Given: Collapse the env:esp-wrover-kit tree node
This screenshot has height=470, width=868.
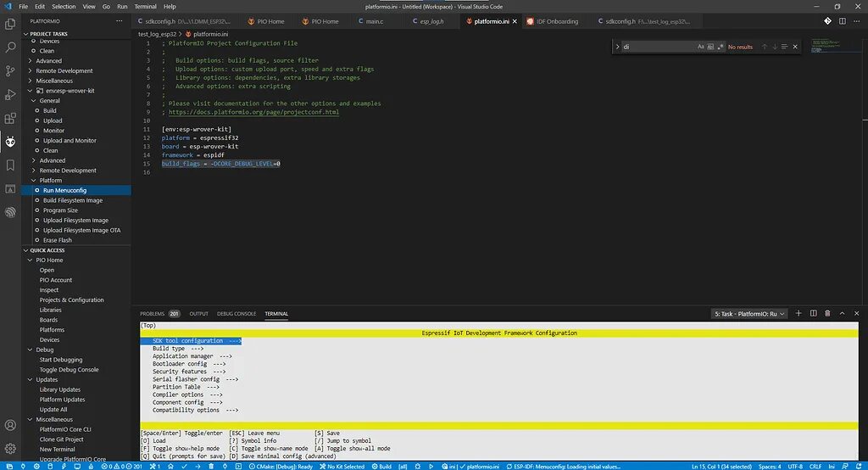Looking at the screenshot, I should [x=31, y=90].
